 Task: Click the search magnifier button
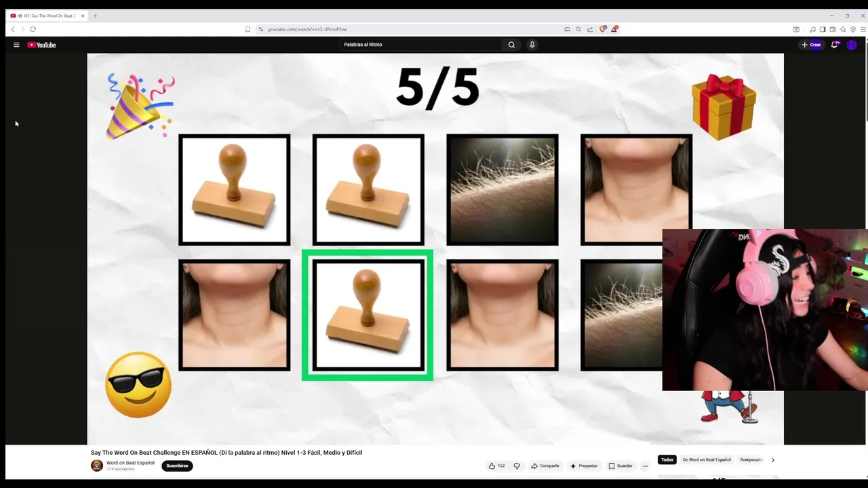click(x=511, y=45)
